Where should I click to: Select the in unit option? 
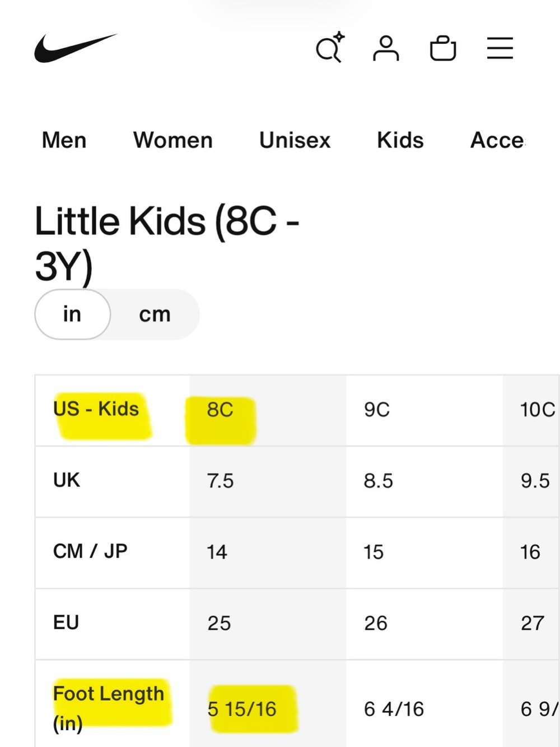click(x=72, y=314)
